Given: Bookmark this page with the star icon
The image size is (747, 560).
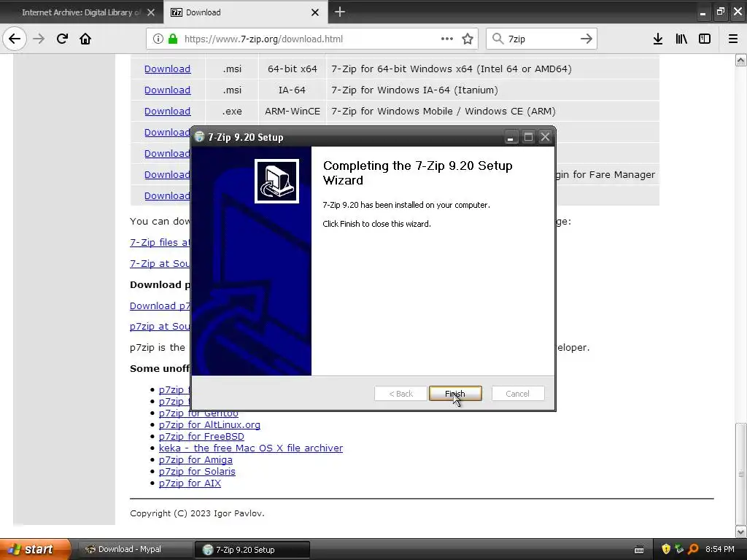Looking at the screenshot, I should pos(468,39).
